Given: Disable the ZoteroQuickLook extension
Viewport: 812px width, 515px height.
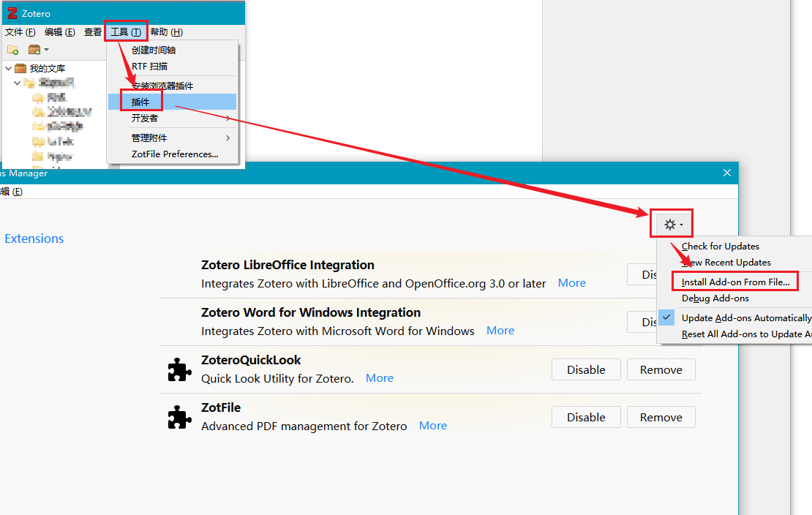Looking at the screenshot, I should pyautogui.click(x=586, y=369).
